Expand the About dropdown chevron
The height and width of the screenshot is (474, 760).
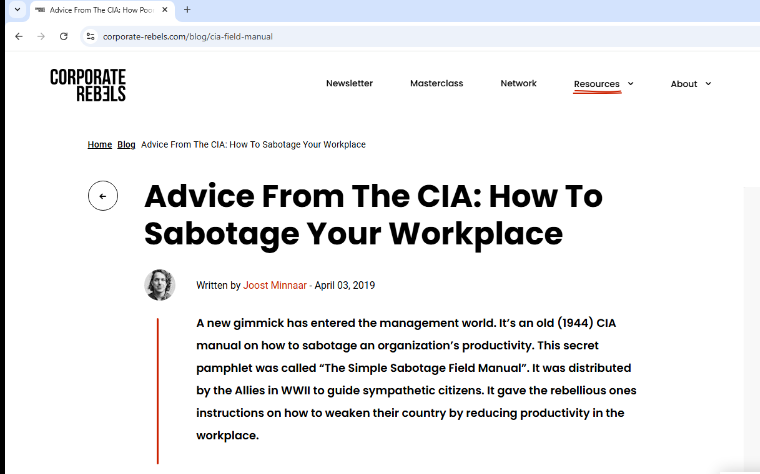[x=708, y=83]
